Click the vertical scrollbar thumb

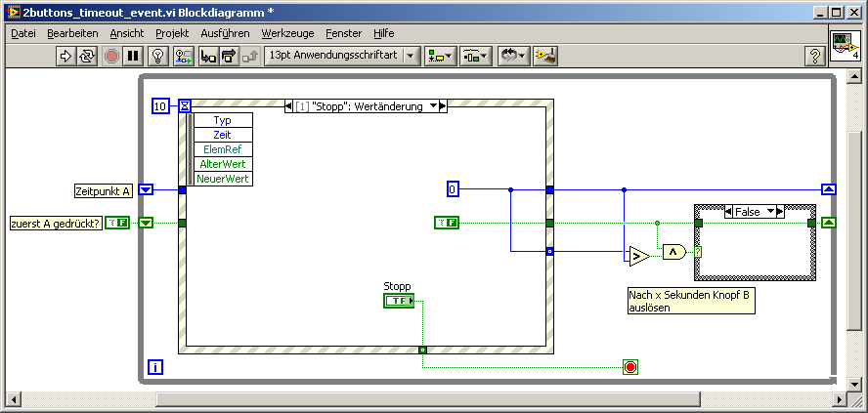(x=854, y=231)
